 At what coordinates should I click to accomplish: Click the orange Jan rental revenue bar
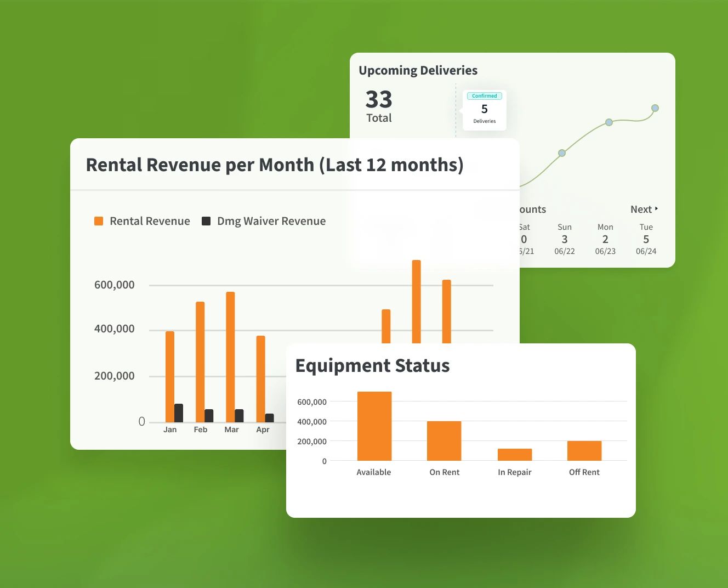click(x=170, y=376)
